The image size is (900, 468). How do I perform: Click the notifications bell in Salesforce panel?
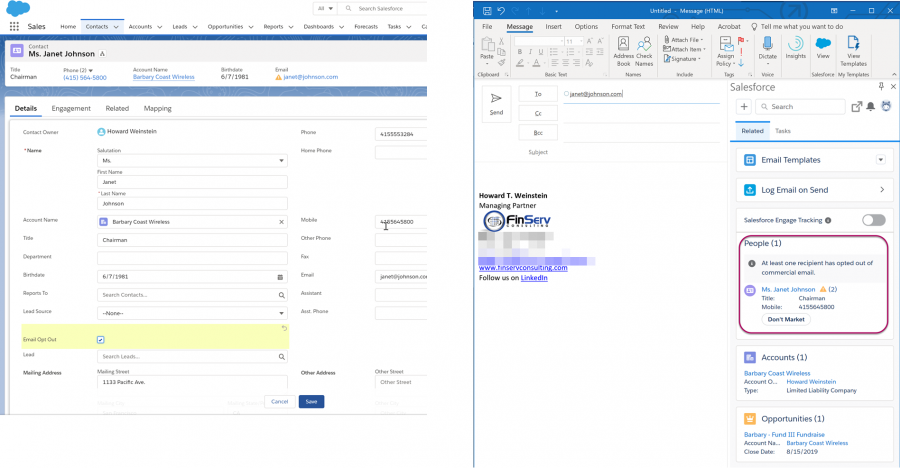point(871,106)
